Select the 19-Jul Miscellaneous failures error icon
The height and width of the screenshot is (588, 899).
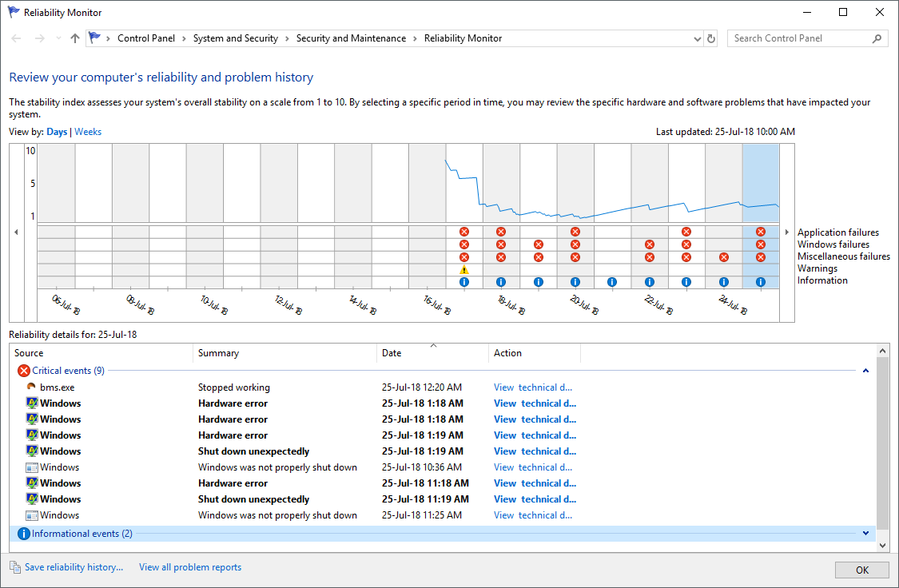[539, 257]
